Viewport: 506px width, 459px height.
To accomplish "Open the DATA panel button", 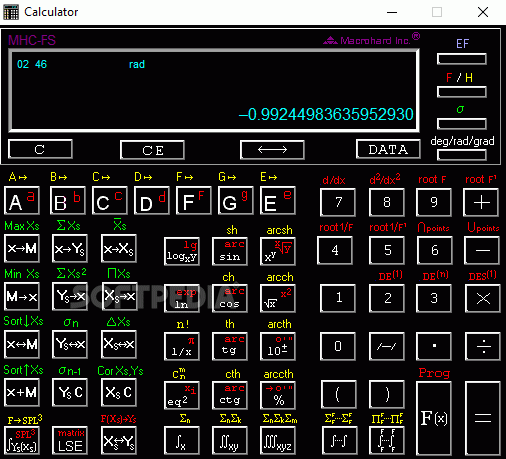I will click(388, 149).
